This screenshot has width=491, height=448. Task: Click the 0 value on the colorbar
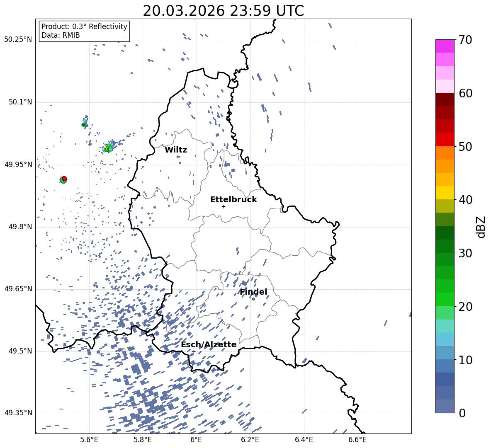tap(462, 413)
